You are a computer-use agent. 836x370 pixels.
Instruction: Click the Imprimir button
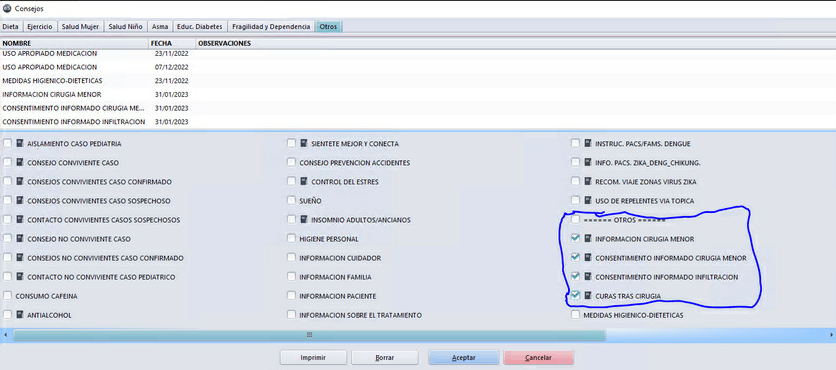click(x=313, y=358)
